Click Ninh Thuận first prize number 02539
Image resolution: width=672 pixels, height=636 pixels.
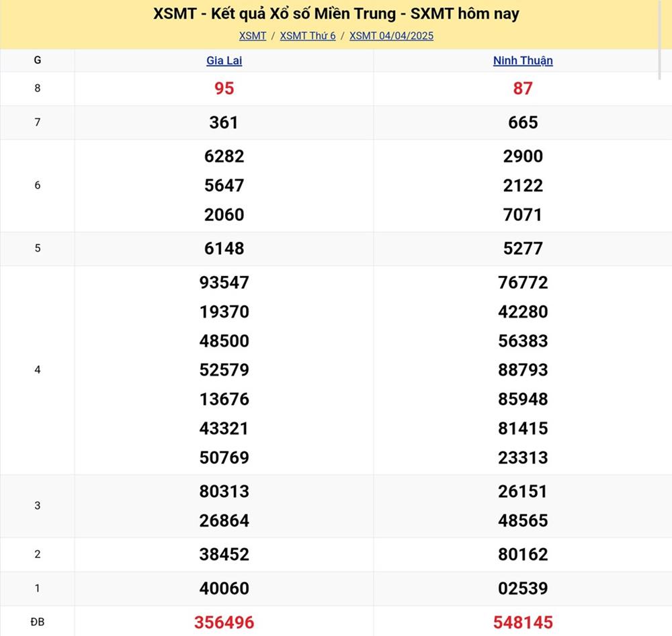point(523,588)
